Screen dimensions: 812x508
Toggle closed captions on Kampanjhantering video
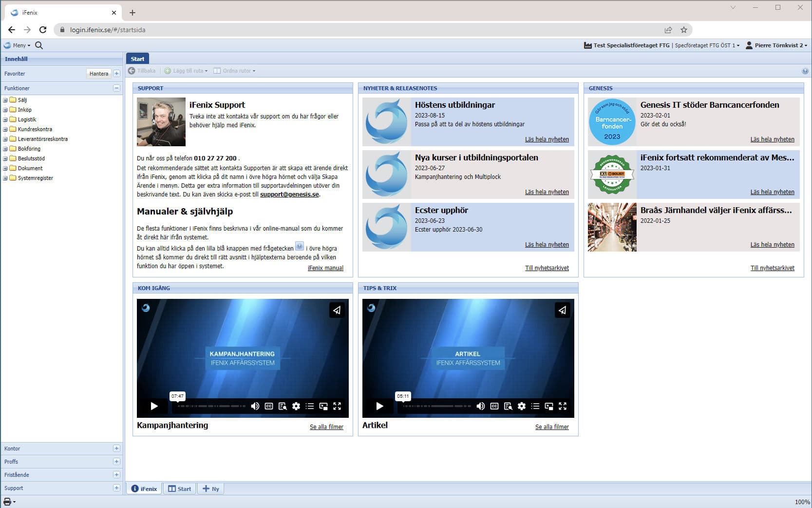tap(269, 406)
